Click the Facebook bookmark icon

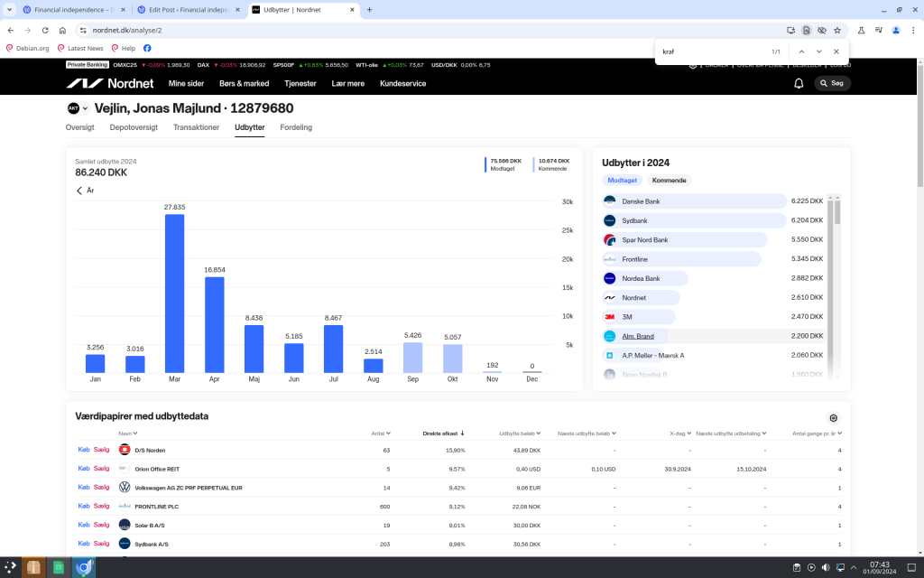147,48
